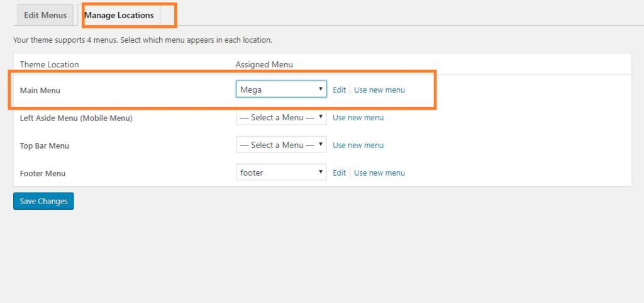The image size is (644, 303).
Task: Select the Left Aside Menu (Mobile Menu) label
Action: pyautogui.click(x=76, y=118)
